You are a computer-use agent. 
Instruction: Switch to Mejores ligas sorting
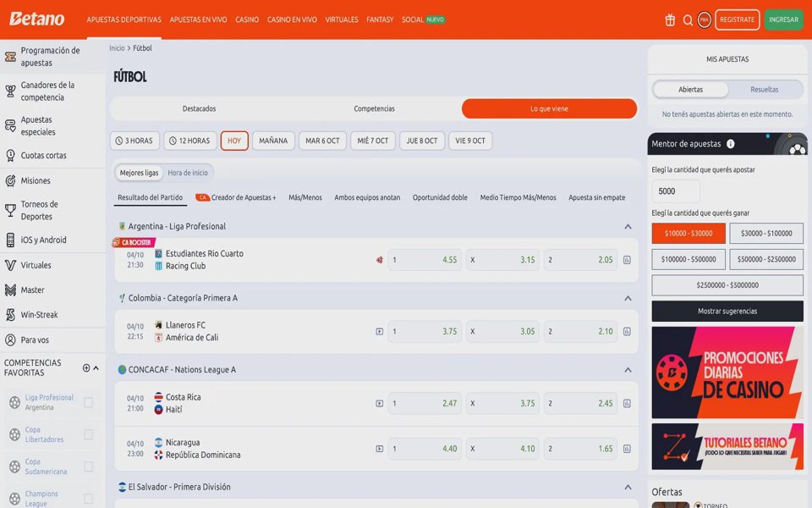pos(139,173)
